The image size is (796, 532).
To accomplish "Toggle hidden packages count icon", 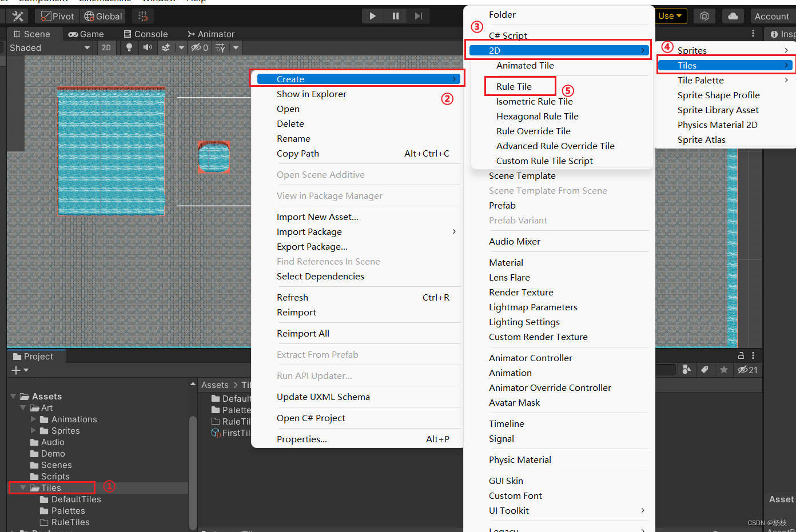I will [x=747, y=370].
